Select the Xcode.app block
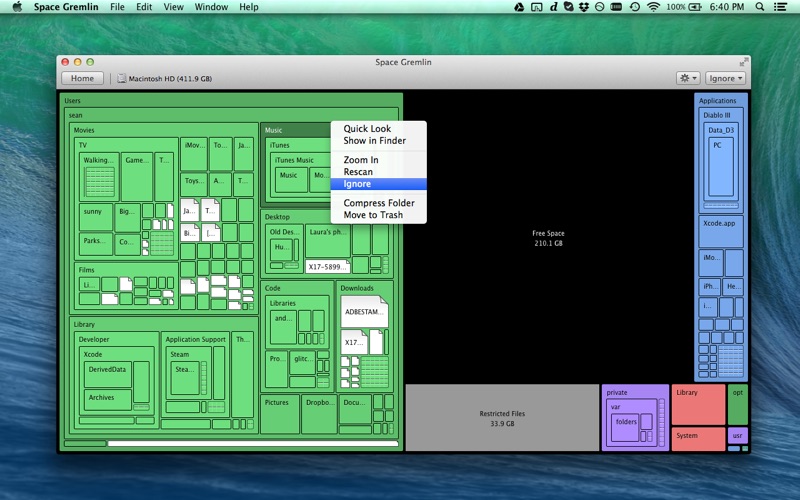The image size is (800, 500). pos(720,231)
